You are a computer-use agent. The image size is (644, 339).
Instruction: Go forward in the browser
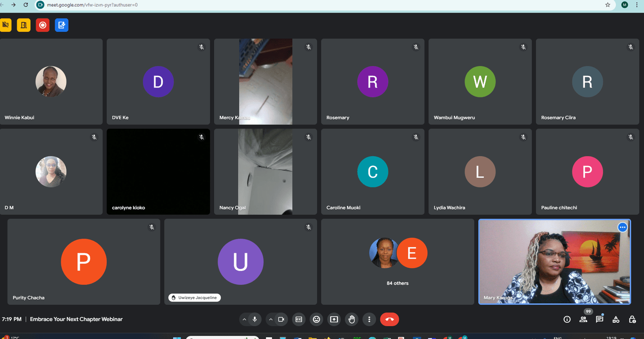tap(14, 5)
